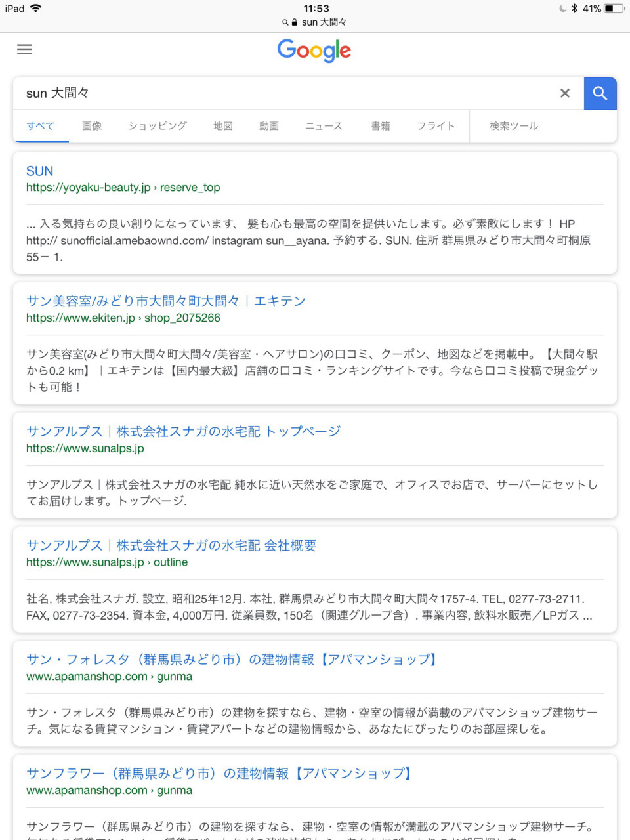Expand 検索ツール options
This screenshot has width=630, height=840.
[x=514, y=126]
